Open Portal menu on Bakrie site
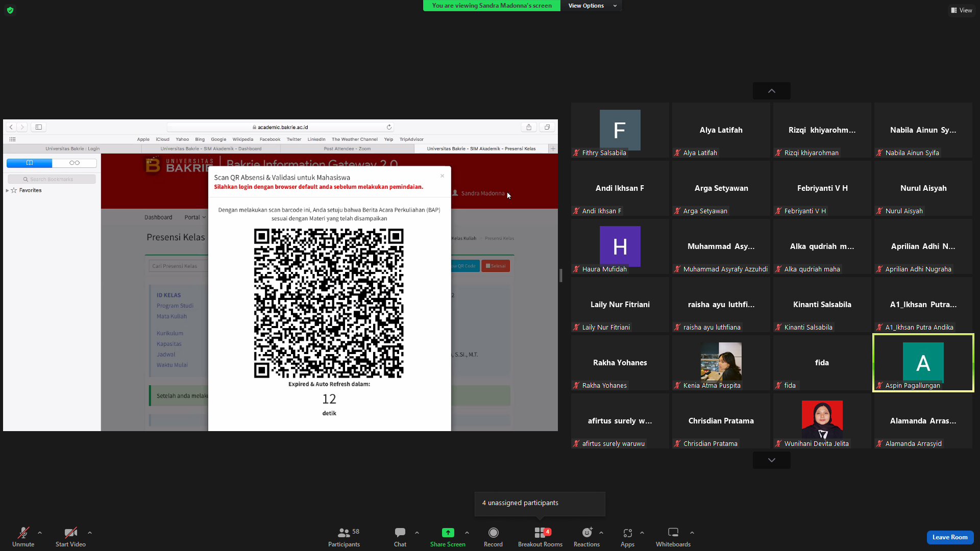The width and height of the screenshot is (980, 551). [195, 217]
